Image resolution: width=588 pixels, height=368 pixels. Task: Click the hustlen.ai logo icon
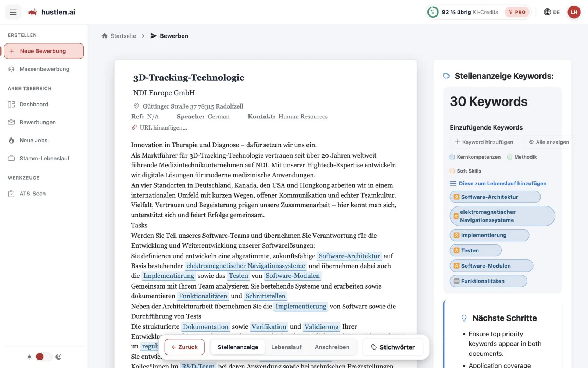[32, 12]
